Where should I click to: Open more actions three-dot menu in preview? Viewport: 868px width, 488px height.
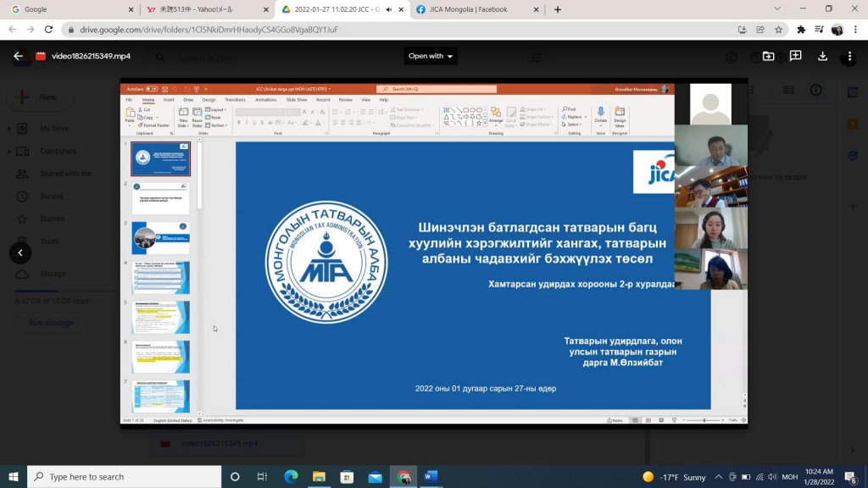[x=849, y=57]
